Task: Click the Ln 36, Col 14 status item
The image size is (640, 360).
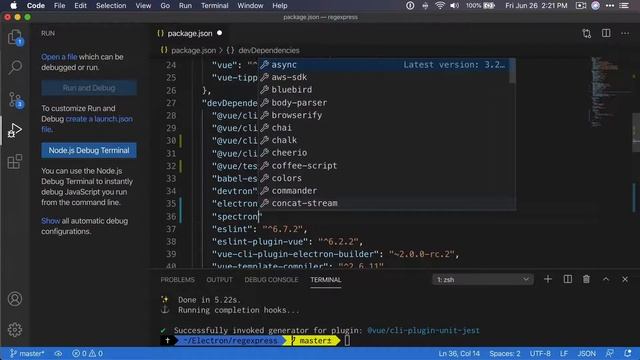Action: coord(459,353)
